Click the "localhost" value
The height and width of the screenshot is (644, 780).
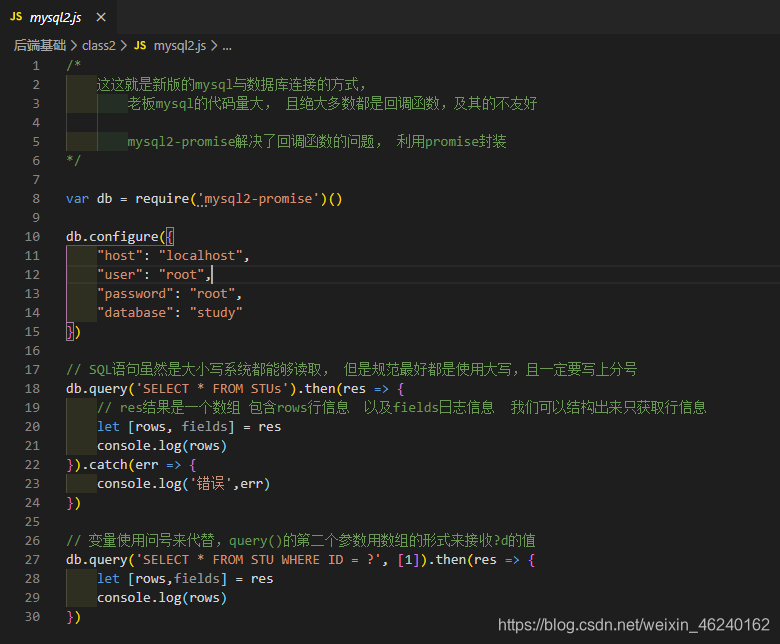(200, 256)
